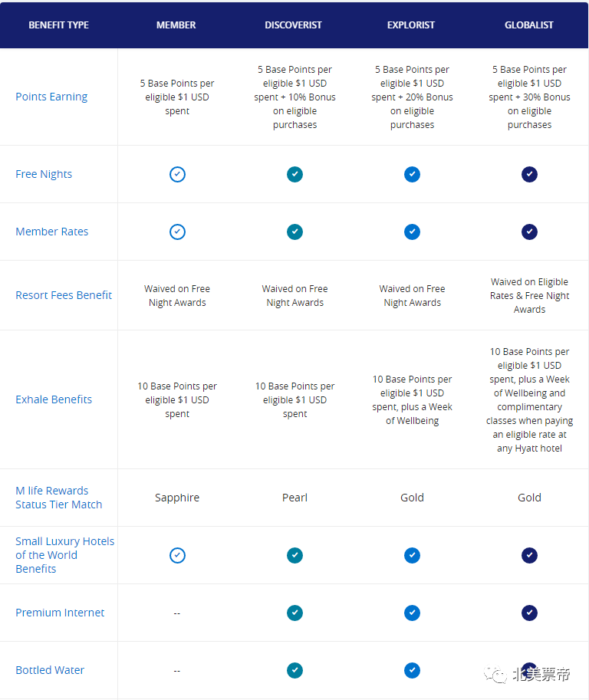Image resolution: width=589 pixels, height=700 pixels.
Task: Open the Free Nights benefit link
Action: pos(44,174)
